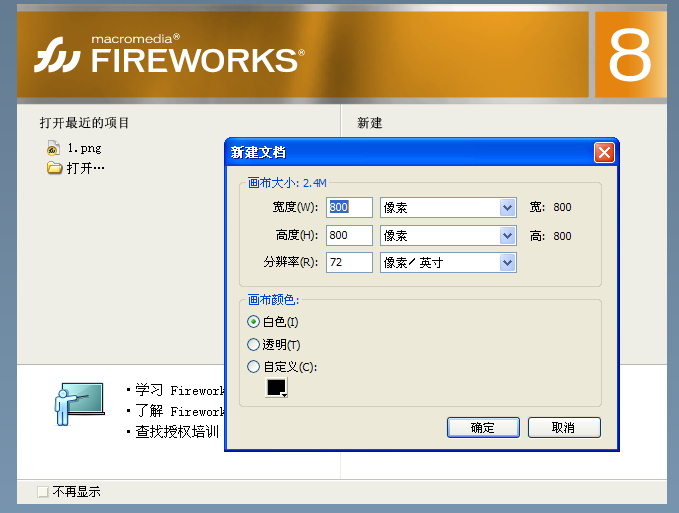Screen dimensions: 679x513
Task: Click the 宽度 width input field
Action: tap(349, 207)
